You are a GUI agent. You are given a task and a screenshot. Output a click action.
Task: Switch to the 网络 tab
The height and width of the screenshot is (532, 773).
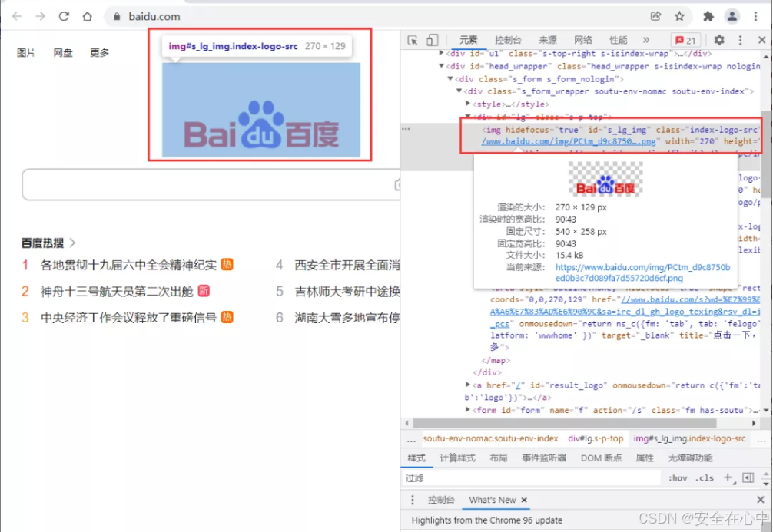click(582, 40)
